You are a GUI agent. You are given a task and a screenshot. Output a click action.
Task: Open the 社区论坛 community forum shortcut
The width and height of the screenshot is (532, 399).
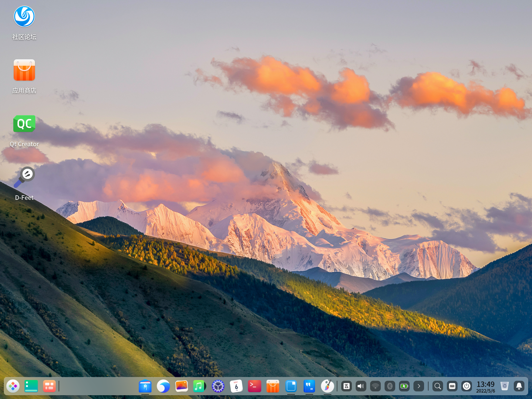(24, 16)
